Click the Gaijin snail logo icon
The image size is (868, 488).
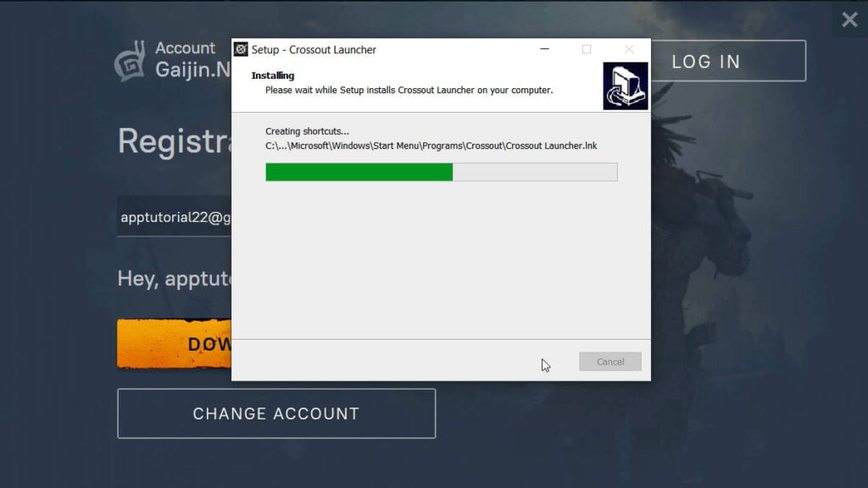(x=130, y=61)
